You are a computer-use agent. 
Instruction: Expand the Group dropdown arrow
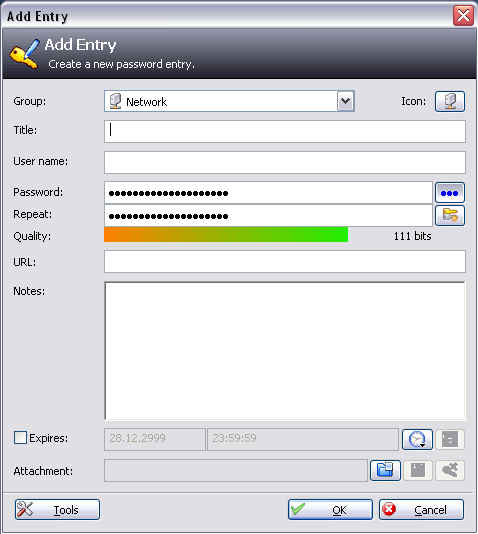[346, 101]
